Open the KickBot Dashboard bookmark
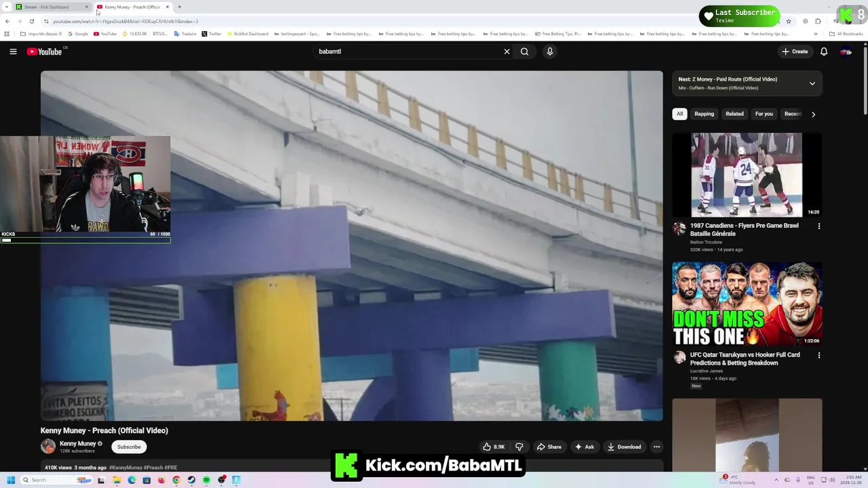The height and width of the screenshot is (488, 868). 248,33
